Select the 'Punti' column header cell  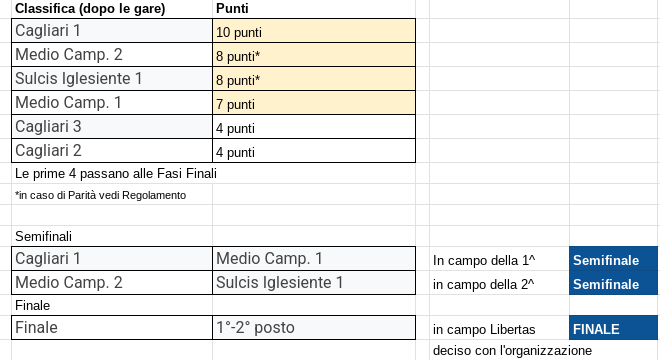(314, 9)
